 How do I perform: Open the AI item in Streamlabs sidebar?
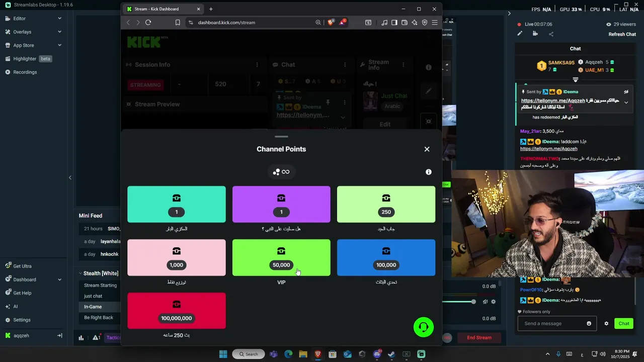pos(33,306)
